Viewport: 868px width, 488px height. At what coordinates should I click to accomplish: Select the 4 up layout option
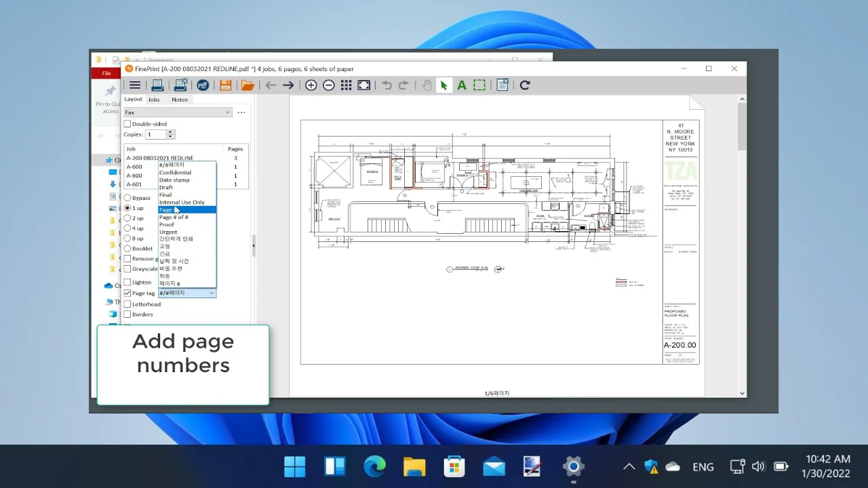(x=127, y=228)
